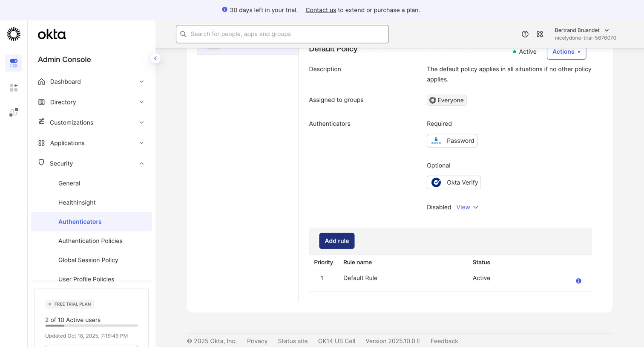Select the admin console toggle icon in rail

pyautogui.click(x=14, y=63)
